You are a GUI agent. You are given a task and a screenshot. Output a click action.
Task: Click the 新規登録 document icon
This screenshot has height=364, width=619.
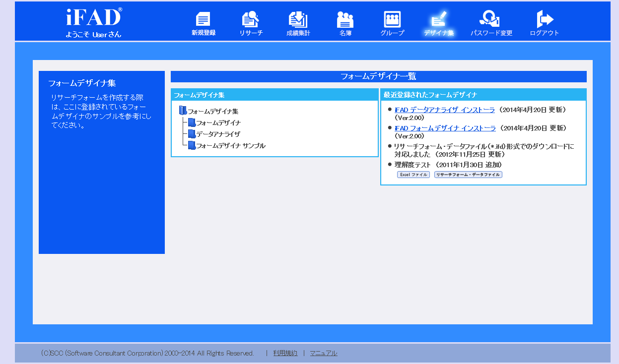tap(203, 19)
